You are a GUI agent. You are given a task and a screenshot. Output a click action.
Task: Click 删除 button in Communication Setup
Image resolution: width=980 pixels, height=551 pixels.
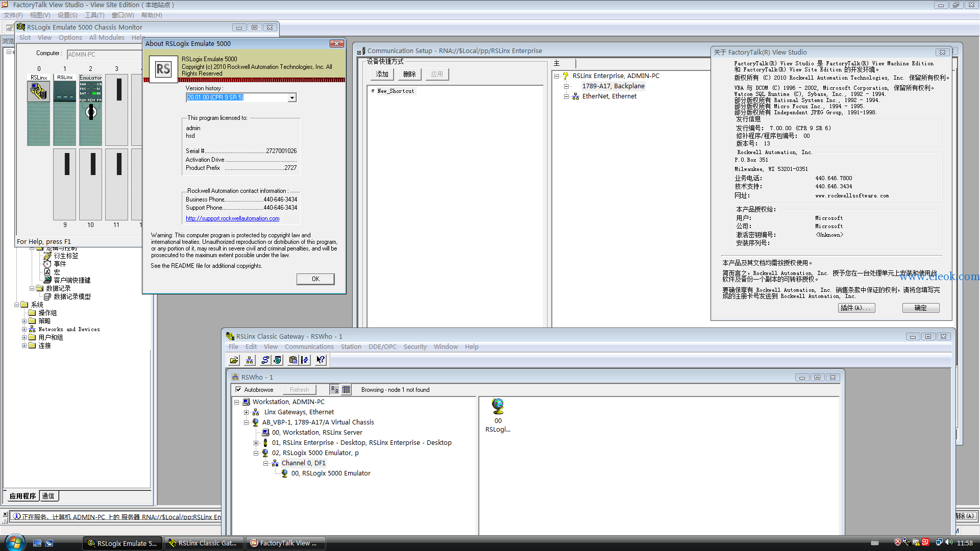tap(409, 74)
